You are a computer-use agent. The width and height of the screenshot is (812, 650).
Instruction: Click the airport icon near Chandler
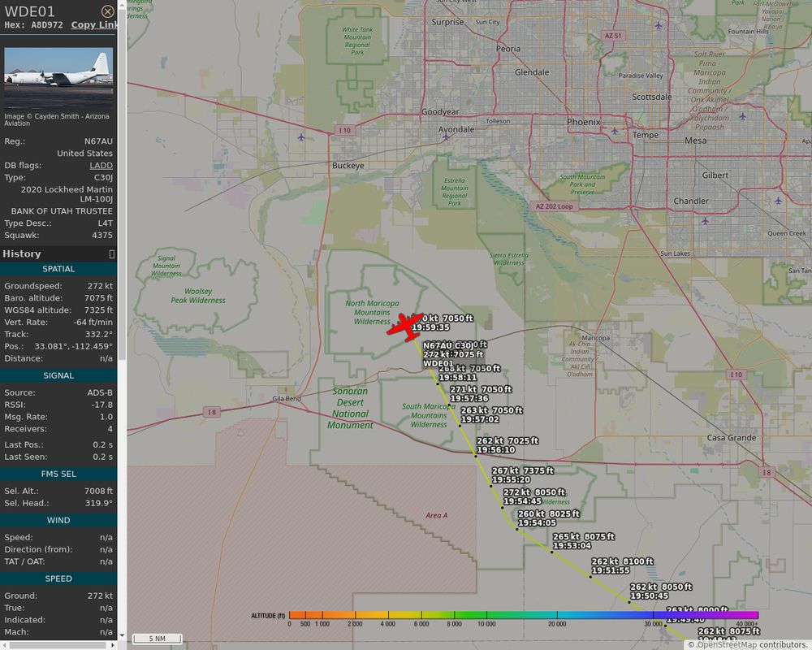pos(705,221)
